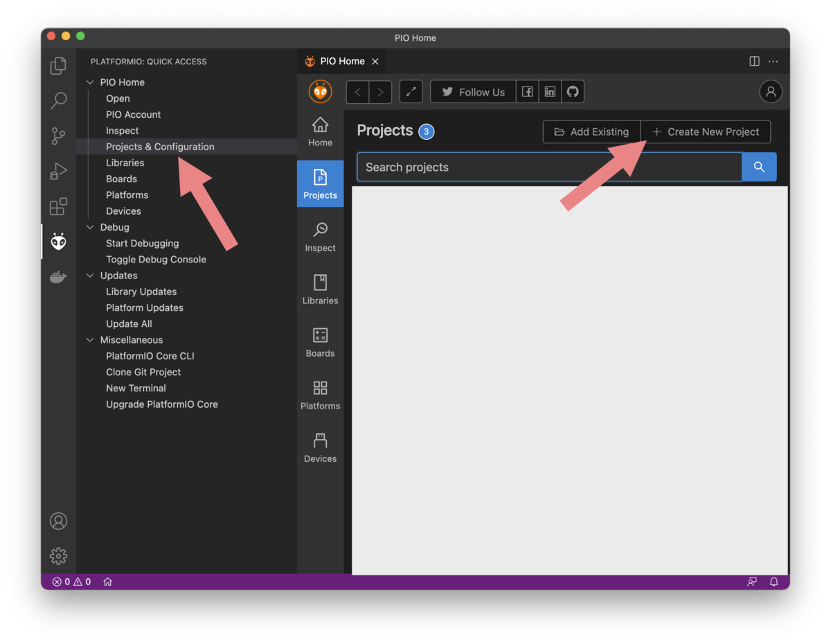Click the expand fullscreen arrows icon
The width and height of the screenshot is (831, 644).
411,92
